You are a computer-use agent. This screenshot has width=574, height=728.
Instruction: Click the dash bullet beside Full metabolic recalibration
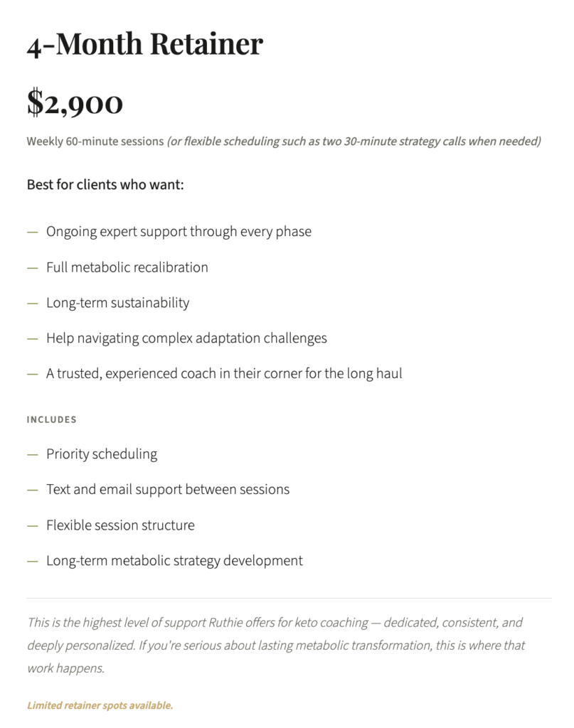(x=32, y=268)
